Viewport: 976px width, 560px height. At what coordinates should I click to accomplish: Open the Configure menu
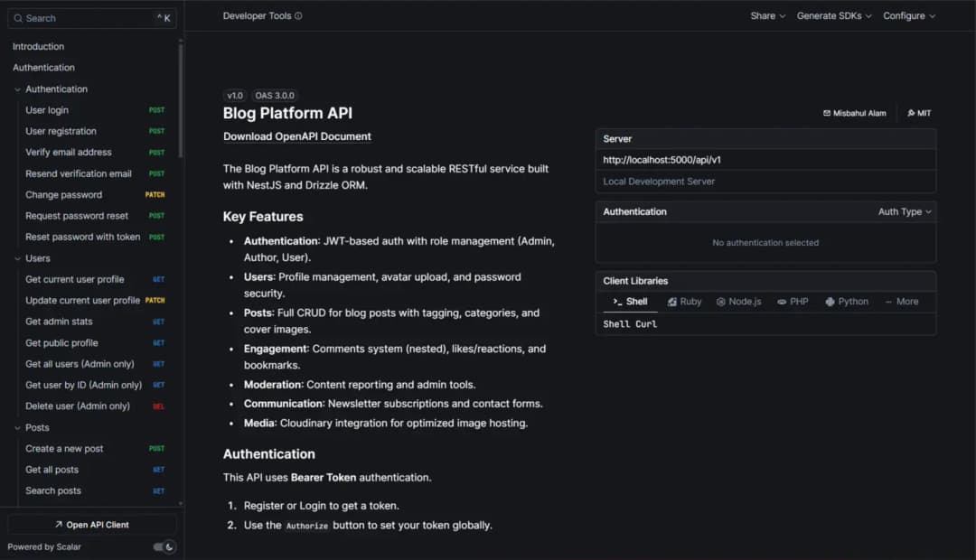[909, 15]
